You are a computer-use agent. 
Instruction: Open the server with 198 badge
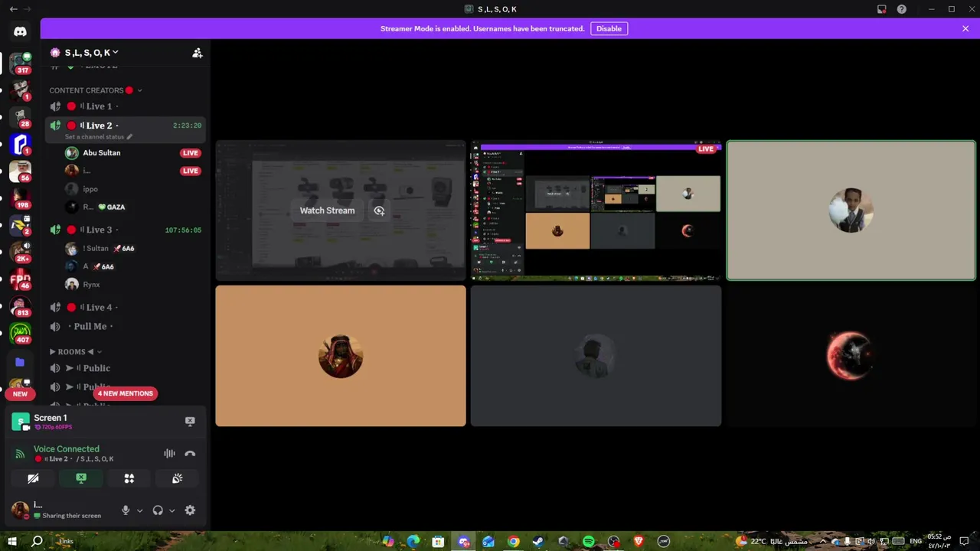pos(20,197)
